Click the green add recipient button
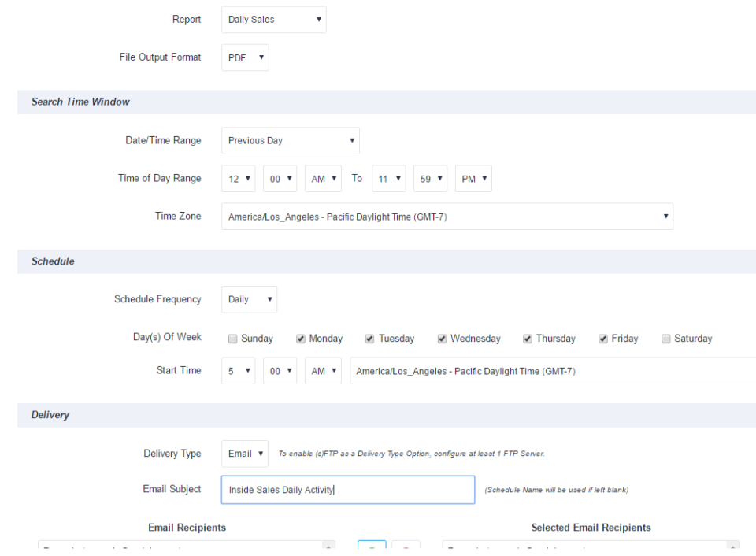 point(372,550)
